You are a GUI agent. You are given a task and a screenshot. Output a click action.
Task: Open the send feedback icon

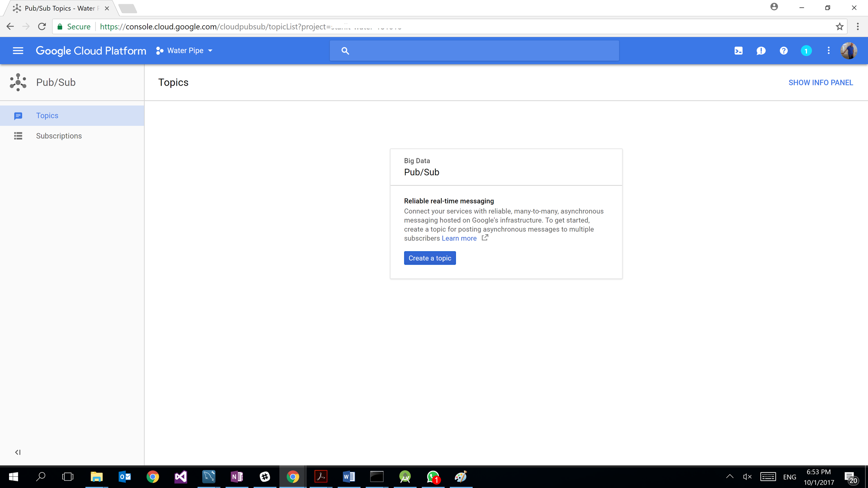click(761, 51)
